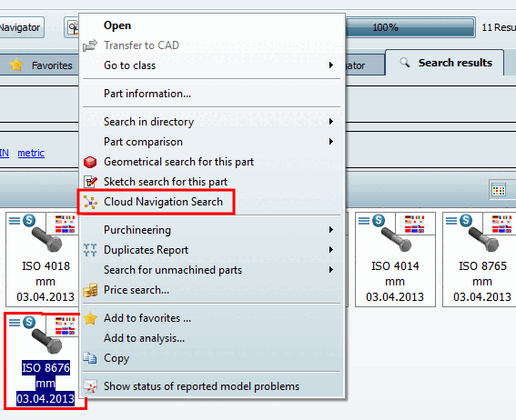Click the Go to class submenu arrow
This screenshot has width=516, height=420.
[x=331, y=65]
